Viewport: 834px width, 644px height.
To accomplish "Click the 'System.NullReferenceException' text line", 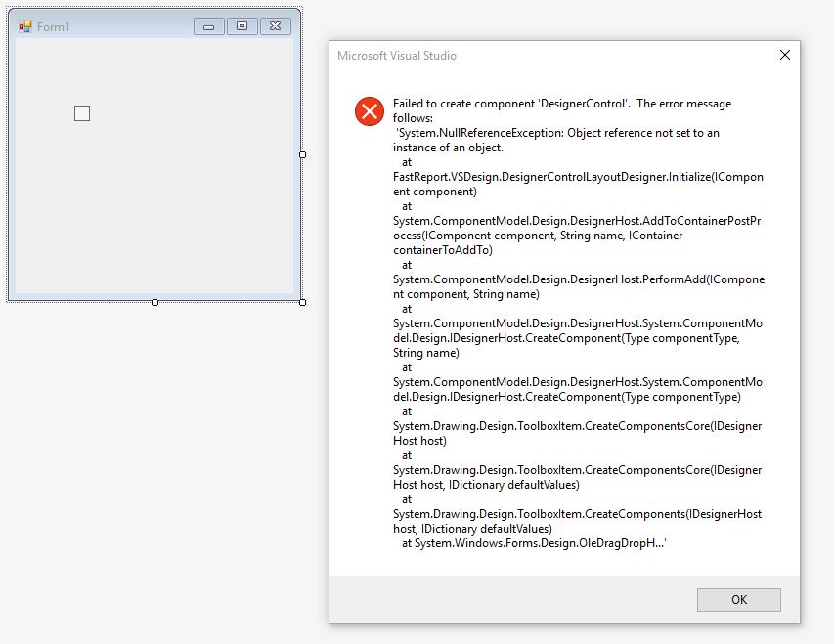I will [558, 133].
